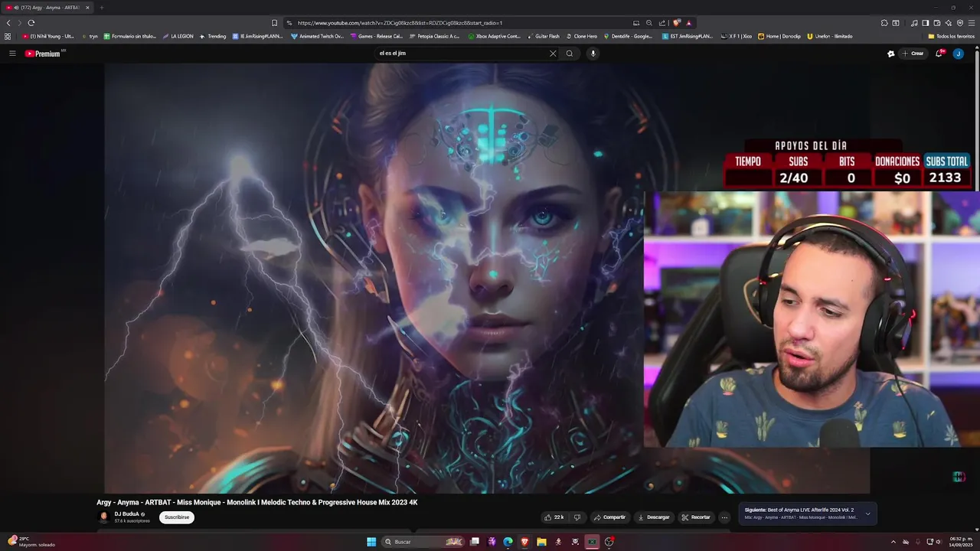Open the Windows Start button
Screen dimensions: 980x551
coord(371,542)
